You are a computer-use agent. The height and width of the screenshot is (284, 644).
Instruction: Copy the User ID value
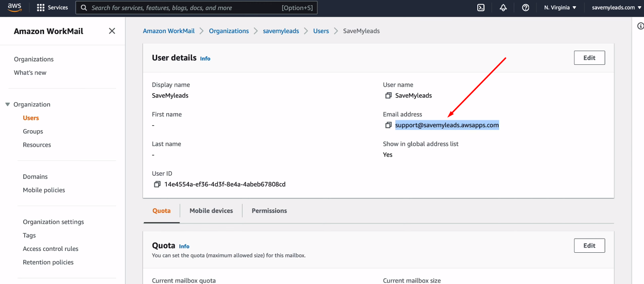(x=157, y=184)
